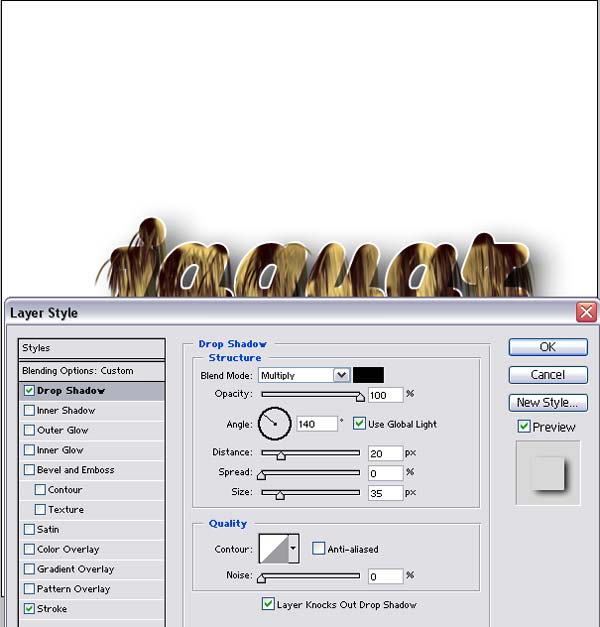Enable the Outer Glow checkbox

(29, 430)
